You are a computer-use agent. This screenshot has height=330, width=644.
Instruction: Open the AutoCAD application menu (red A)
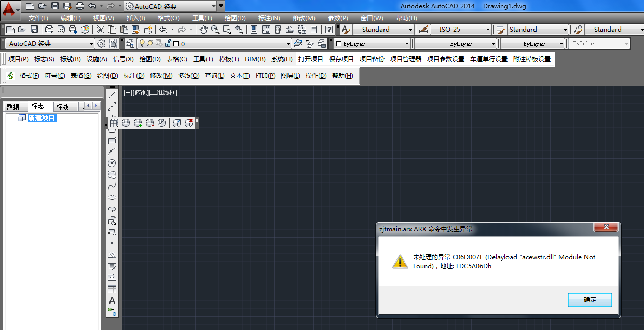[x=10, y=9]
